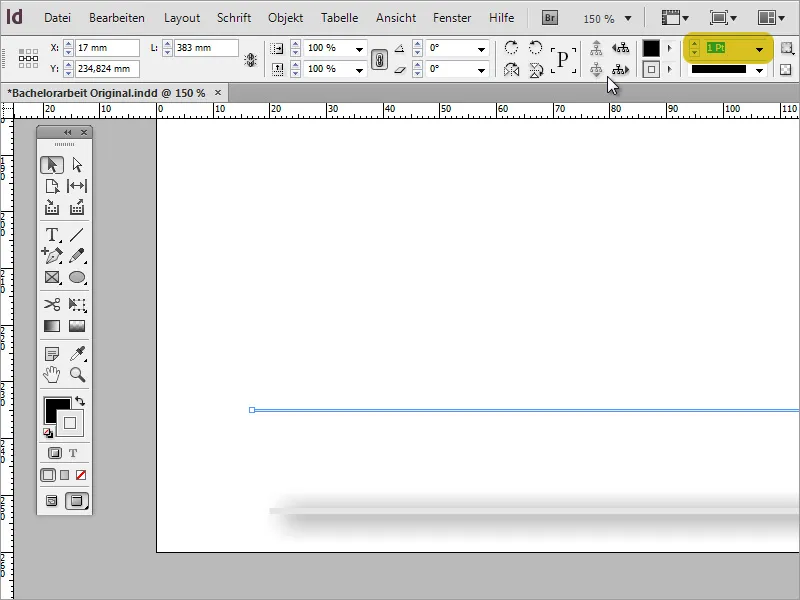800x600 pixels.
Task: Open scale Y percentage dropdown
Action: click(359, 70)
